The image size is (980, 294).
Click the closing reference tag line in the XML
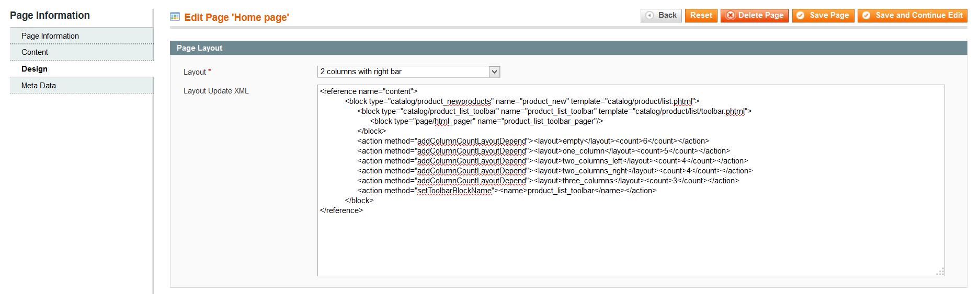coord(341,210)
